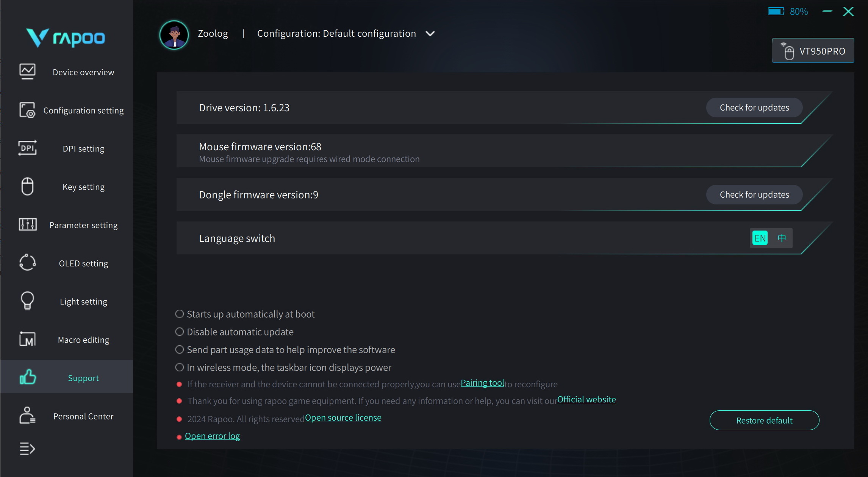Click the Macro editing M icon
Viewport: 868px width, 477px height.
tap(27, 339)
